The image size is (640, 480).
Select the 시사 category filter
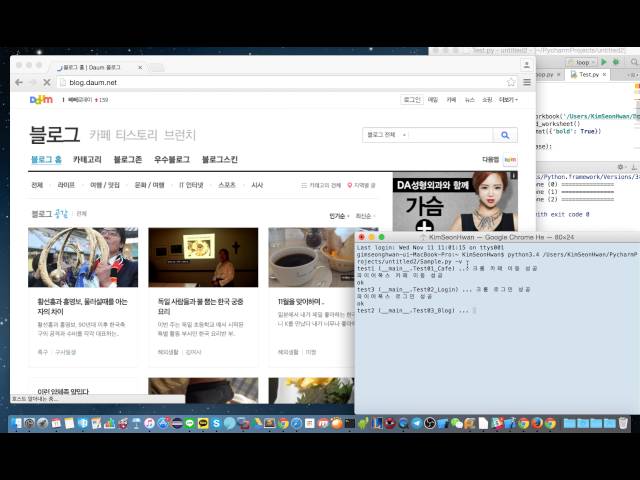(x=257, y=185)
